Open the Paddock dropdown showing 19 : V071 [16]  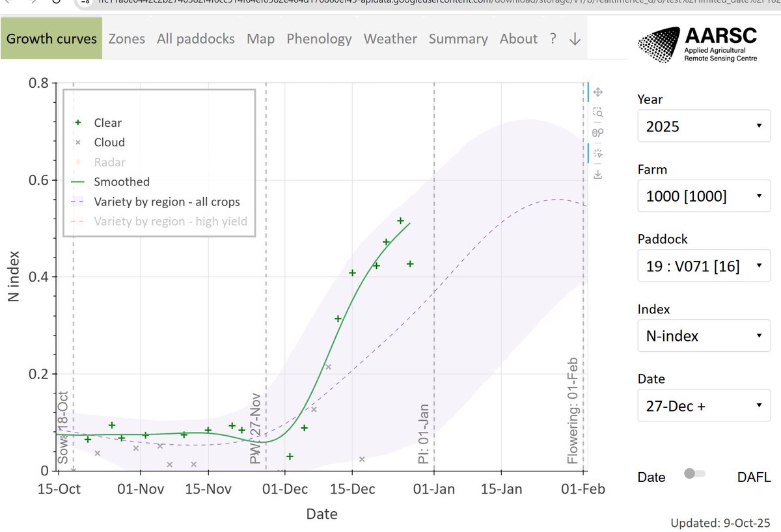pos(704,266)
